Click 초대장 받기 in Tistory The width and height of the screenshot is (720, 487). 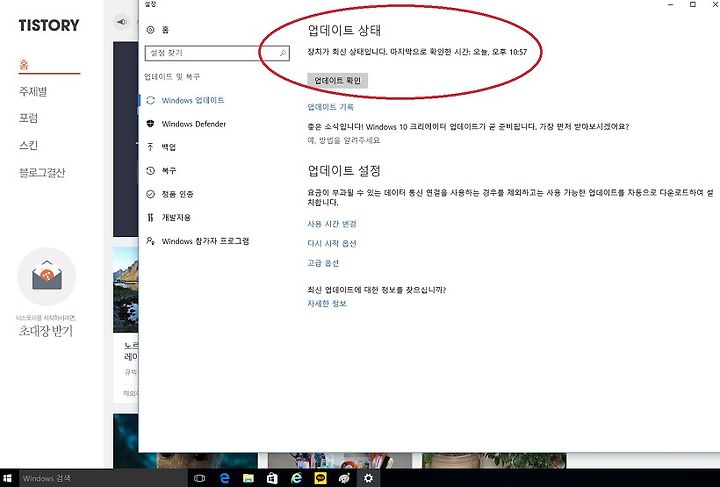[46, 330]
